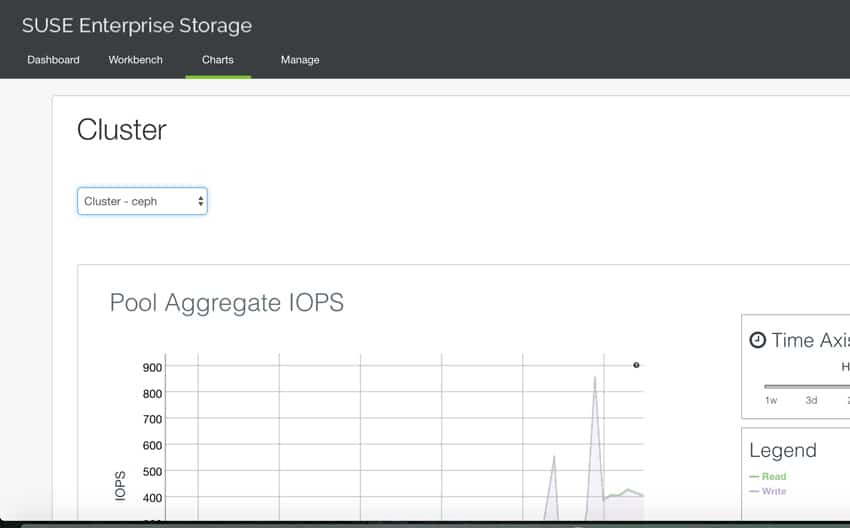Select the Charts tab

[218, 60]
